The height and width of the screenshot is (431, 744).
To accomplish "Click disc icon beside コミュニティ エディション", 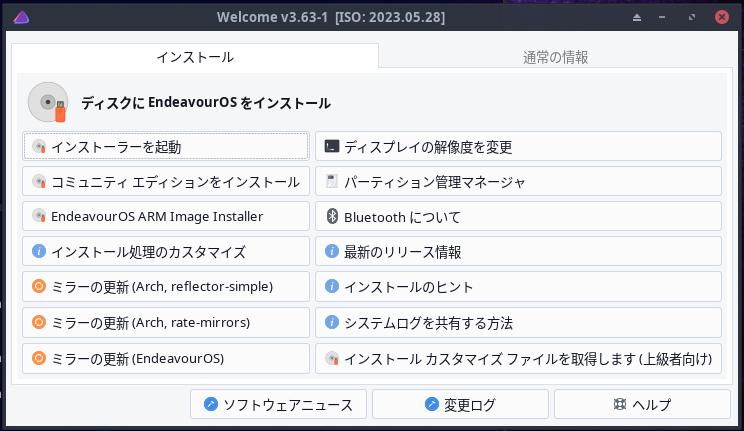I will [x=39, y=181].
